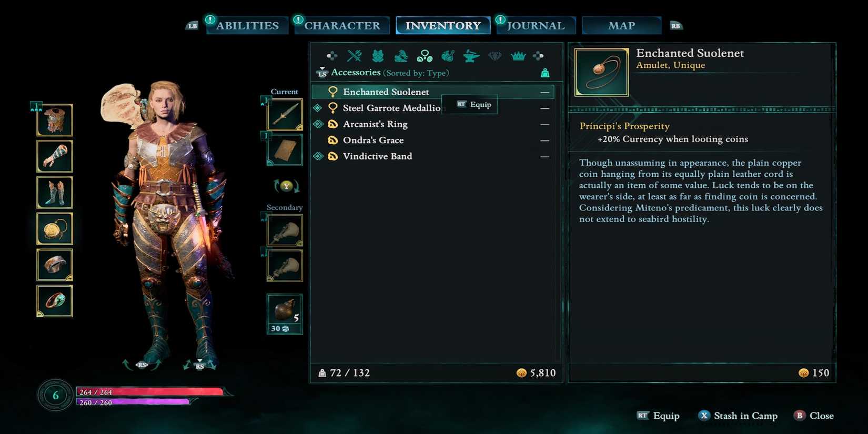
Task: Open the crown Quest Items category icon
Action: (518, 55)
